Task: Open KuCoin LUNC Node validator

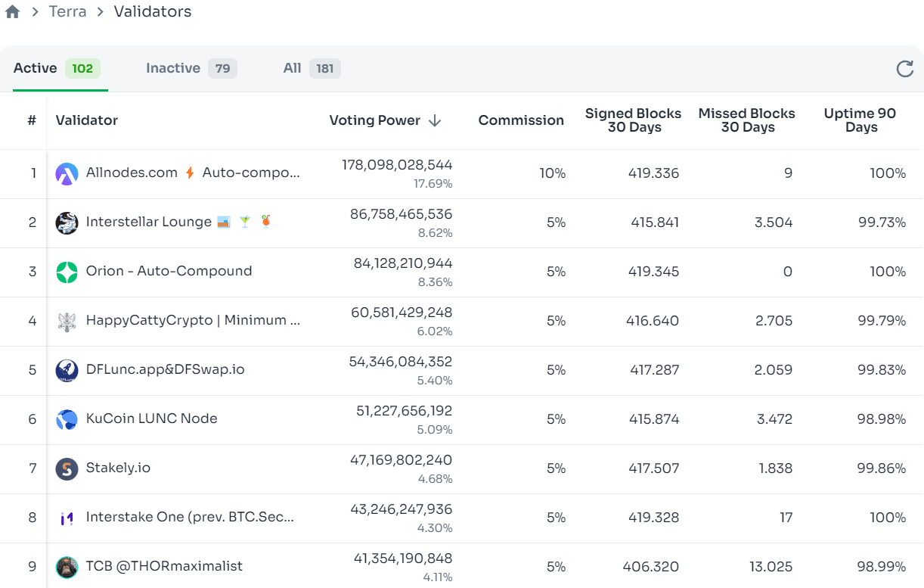Action: (152, 418)
